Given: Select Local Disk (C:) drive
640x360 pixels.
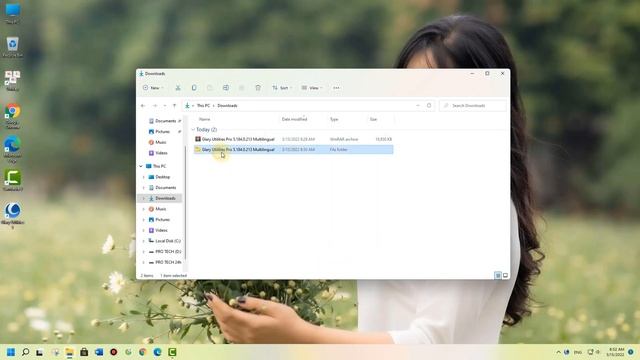Looking at the screenshot, I should pyautogui.click(x=164, y=241).
